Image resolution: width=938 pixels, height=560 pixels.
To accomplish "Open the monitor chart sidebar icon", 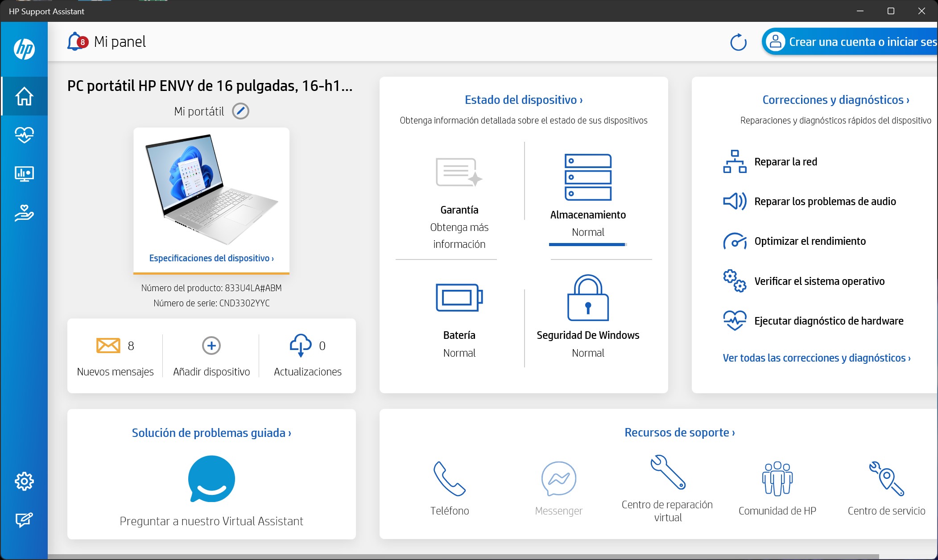I will (24, 173).
